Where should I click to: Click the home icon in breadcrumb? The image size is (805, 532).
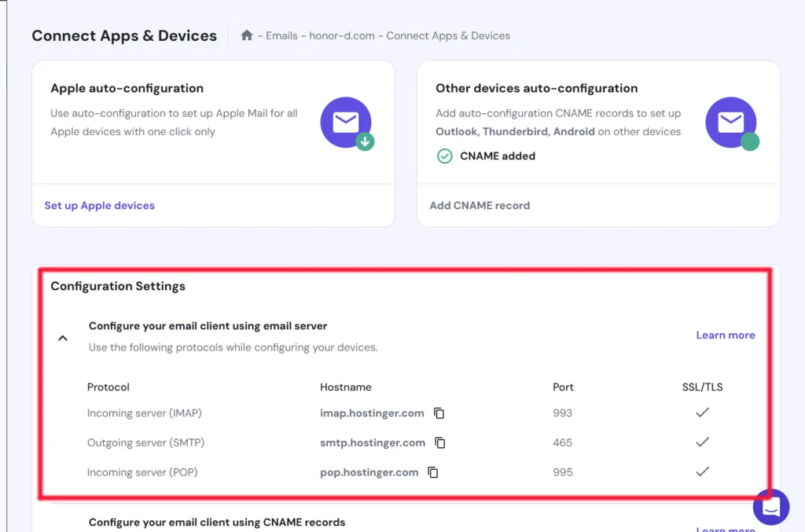[247, 35]
